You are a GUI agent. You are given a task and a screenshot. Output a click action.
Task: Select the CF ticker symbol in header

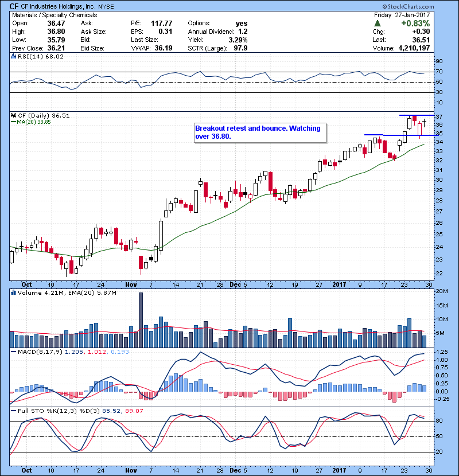[14, 6]
